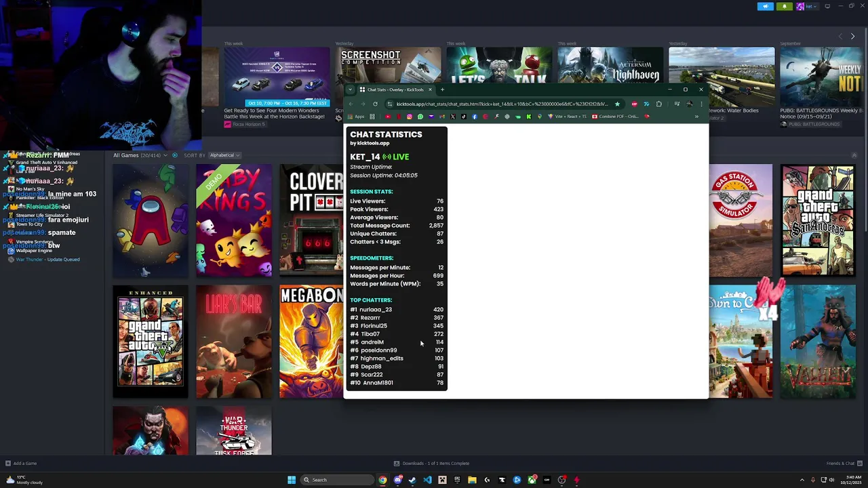Reload the KickTools page in Chrome
This screenshot has height=488, width=868.
pyautogui.click(x=375, y=104)
